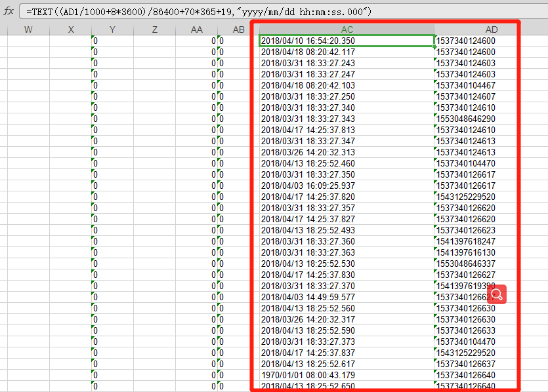
Task: Click into the formula bar with the TEXT formula
Action: [x=284, y=12]
